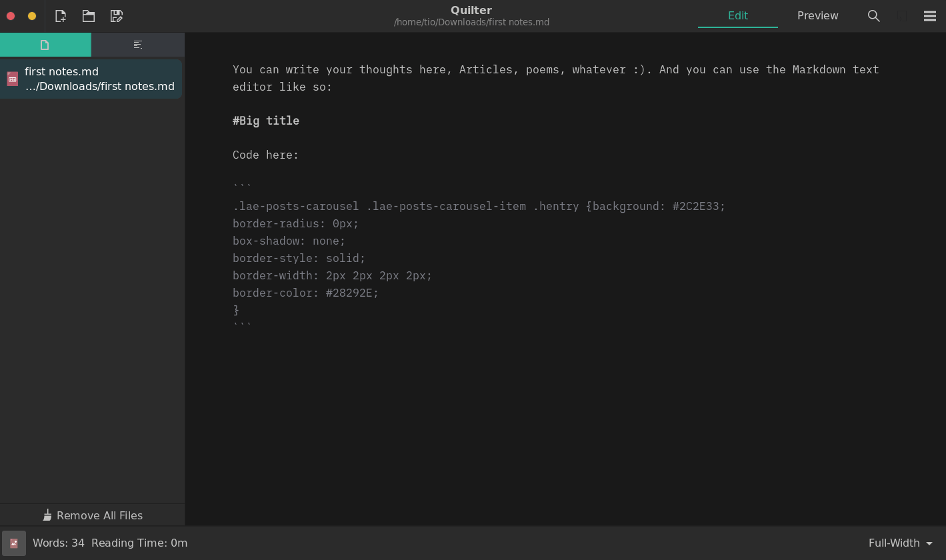Expand the Full-Width dropdown
The width and height of the screenshot is (946, 560).
900,543
